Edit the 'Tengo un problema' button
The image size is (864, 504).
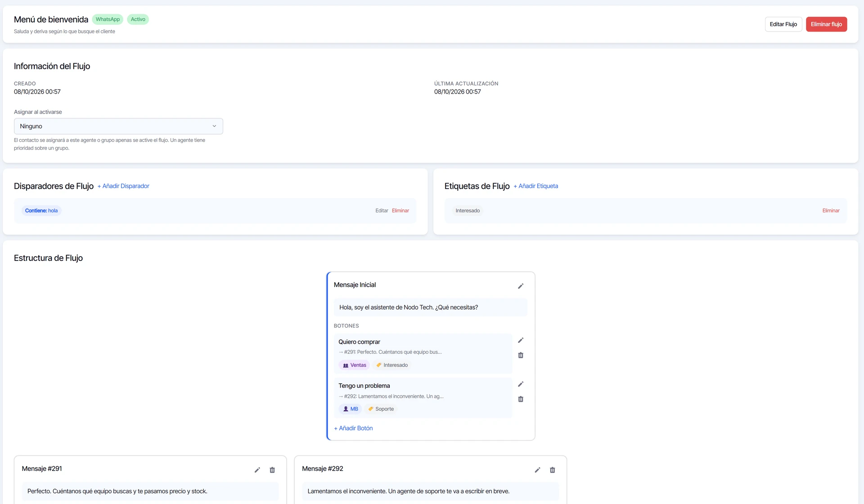521,384
